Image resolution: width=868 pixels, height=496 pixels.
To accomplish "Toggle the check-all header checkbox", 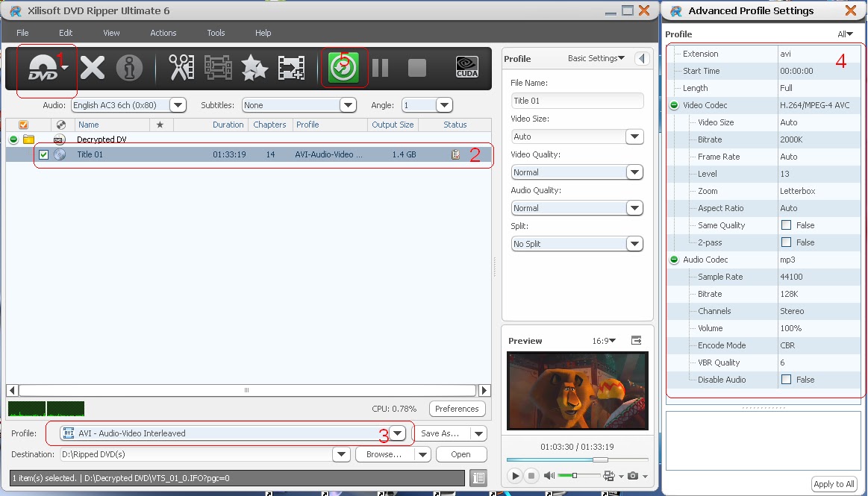I will 23,125.
